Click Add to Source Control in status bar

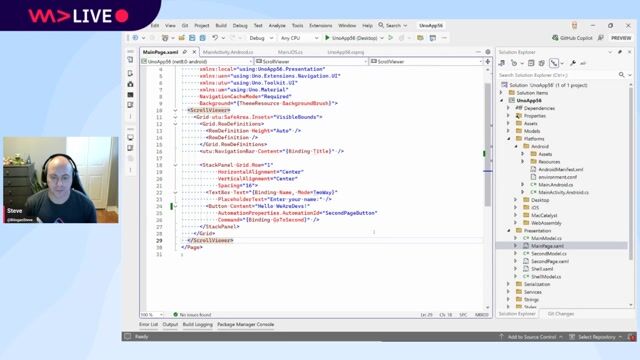(x=531, y=337)
